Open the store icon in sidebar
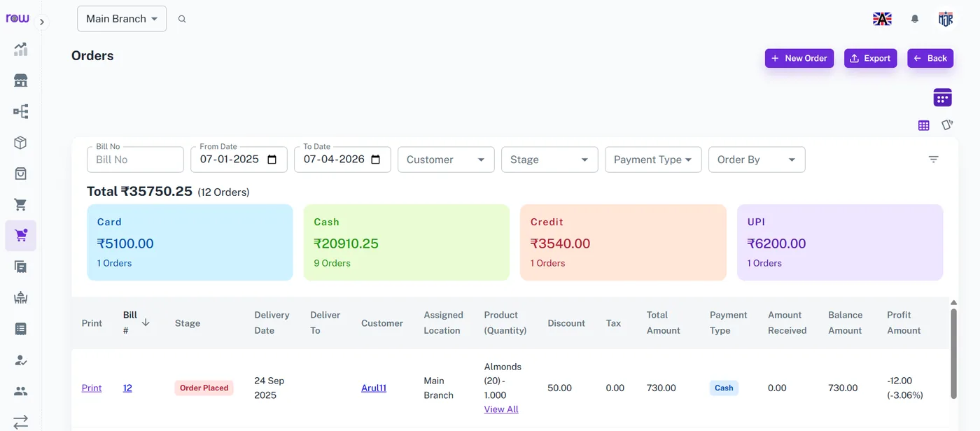Image resolution: width=980 pixels, height=431 pixels. [20, 80]
